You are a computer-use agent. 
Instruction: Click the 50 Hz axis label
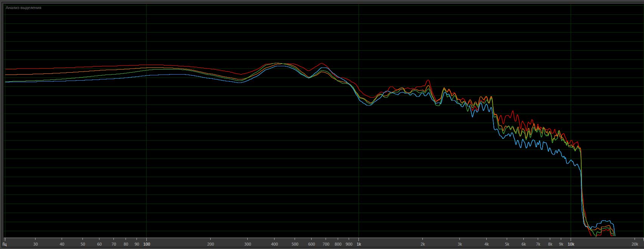pos(83,244)
